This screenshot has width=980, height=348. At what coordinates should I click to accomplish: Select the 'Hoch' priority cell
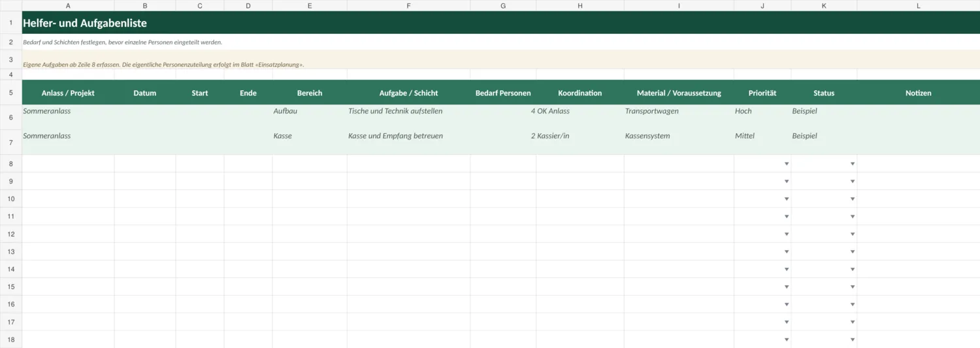coord(762,117)
